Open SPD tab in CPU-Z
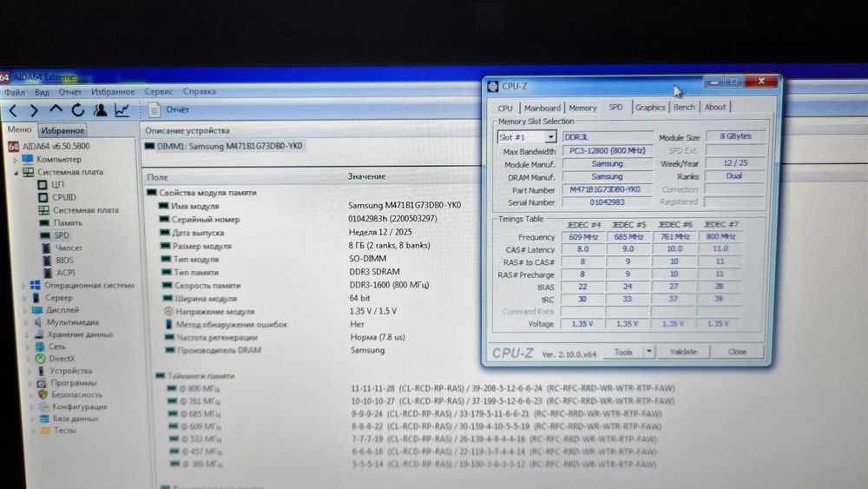The height and width of the screenshot is (489, 868). 615,107
